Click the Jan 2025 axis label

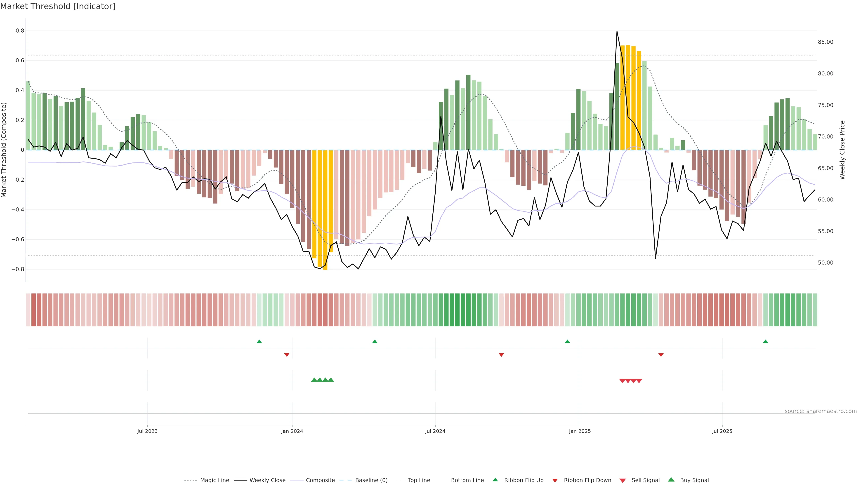[x=580, y=431]
